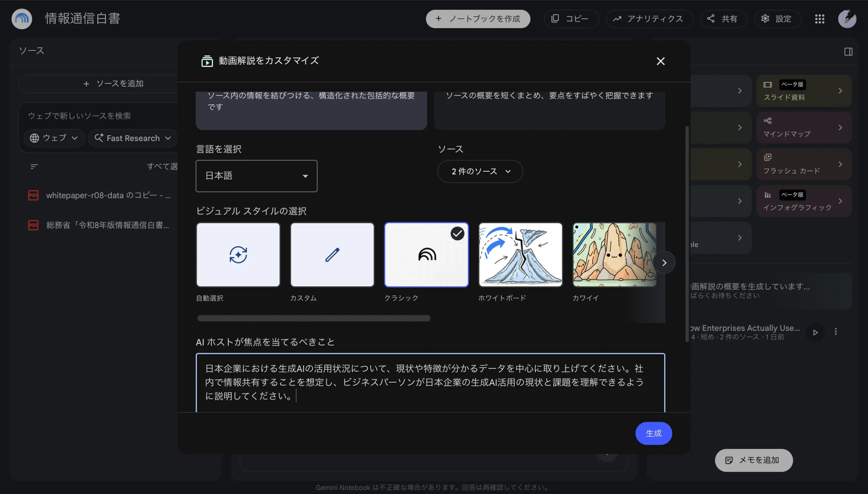Image resolution: width=868 pixels, height=494 pixels.
Task: Click the PDF icon beside whitepaper-r08-data
Action: coord(33,195)
